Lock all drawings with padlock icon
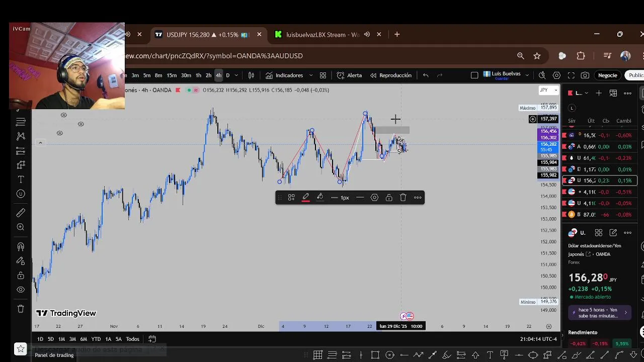 (21, 276)
